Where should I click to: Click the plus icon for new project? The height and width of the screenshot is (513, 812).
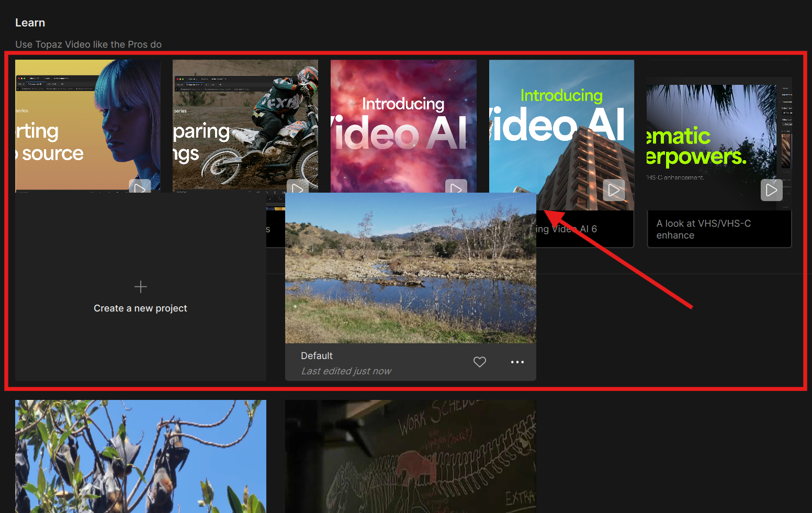141,287
